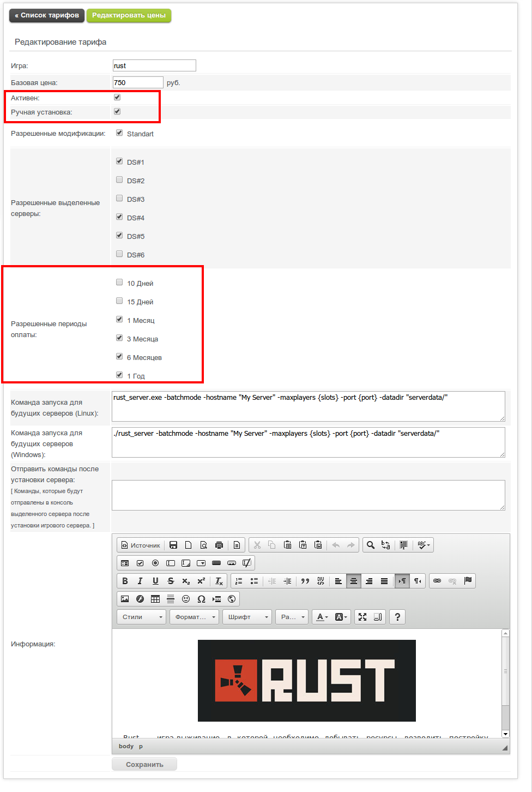Go back to Список тарифов
Image resolution: width=532 pixels, height=792 pixels.
47,15
